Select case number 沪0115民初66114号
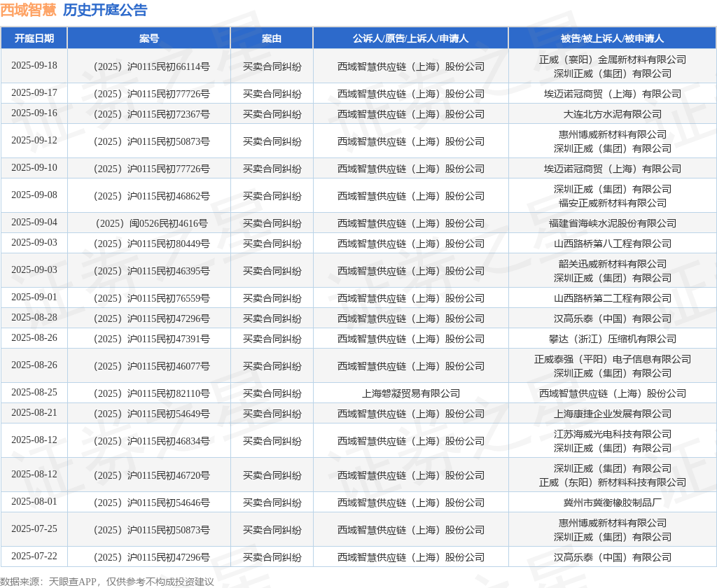 (x=151, y=66)
